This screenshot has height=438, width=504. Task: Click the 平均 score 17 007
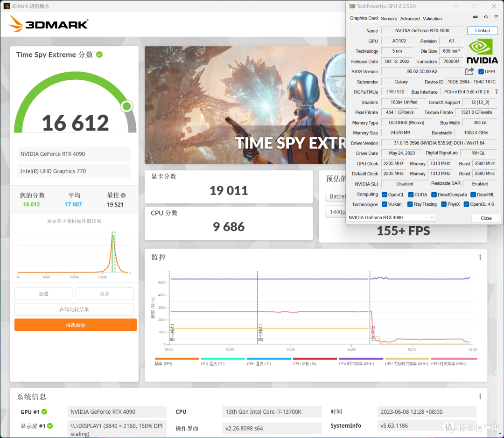tap(73, 204)
